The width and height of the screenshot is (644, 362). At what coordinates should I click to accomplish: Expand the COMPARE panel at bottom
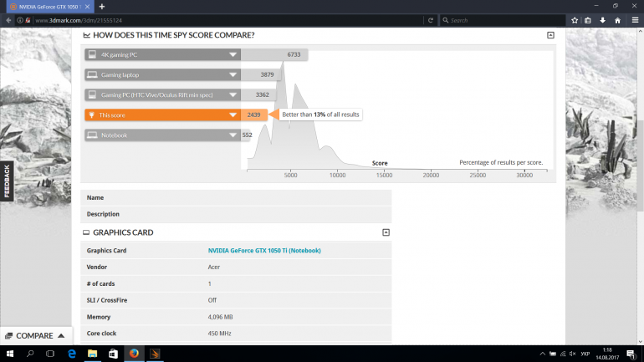point(35,336)
